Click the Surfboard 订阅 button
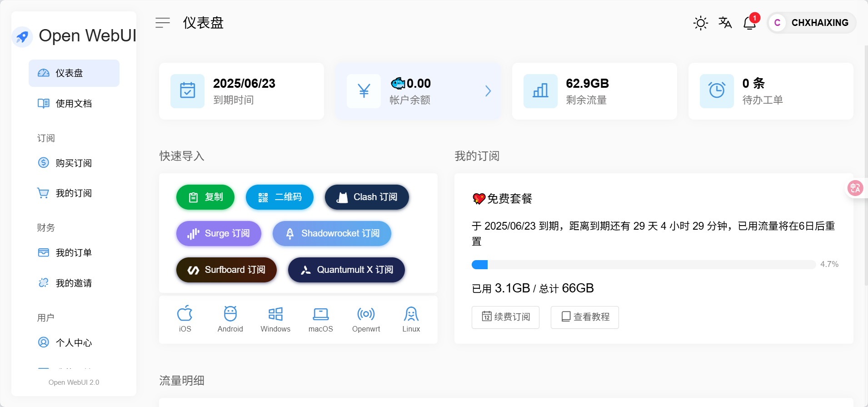 [x=226, y=270]
